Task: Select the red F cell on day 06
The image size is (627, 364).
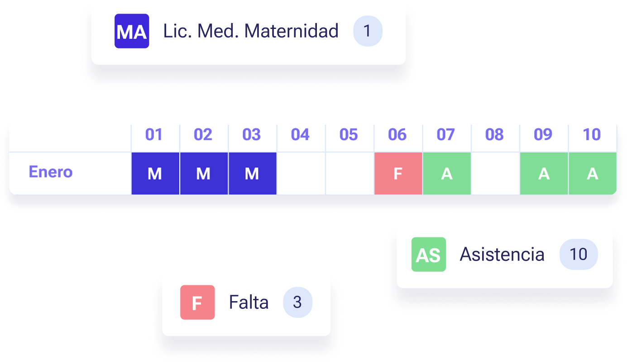Action: pos(398,174)
